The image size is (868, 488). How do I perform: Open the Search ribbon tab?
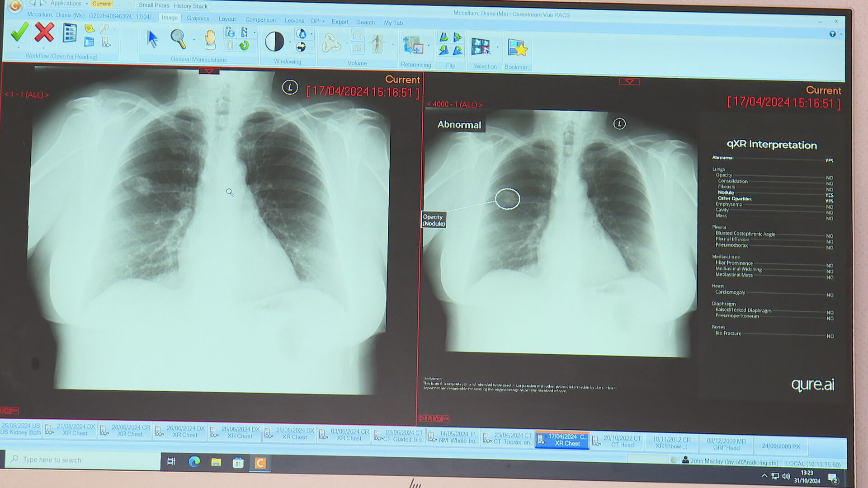click(x=366, y=22)
